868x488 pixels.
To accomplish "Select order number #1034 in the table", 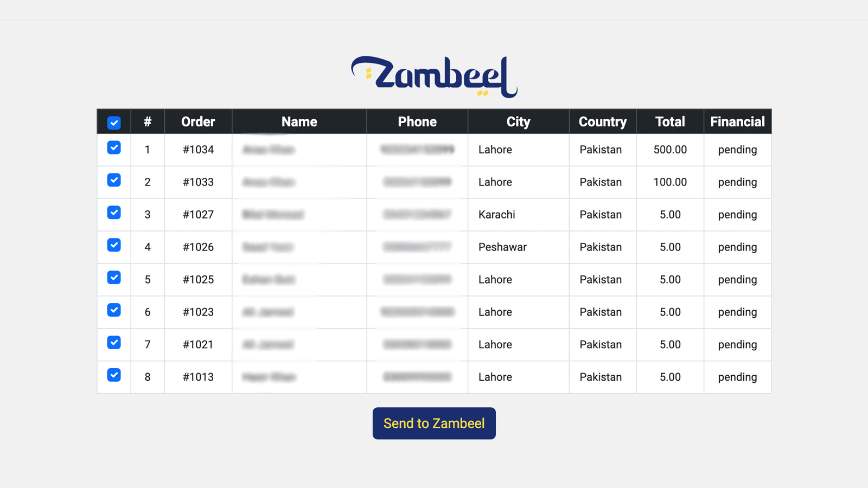I will tap(197, 150).
